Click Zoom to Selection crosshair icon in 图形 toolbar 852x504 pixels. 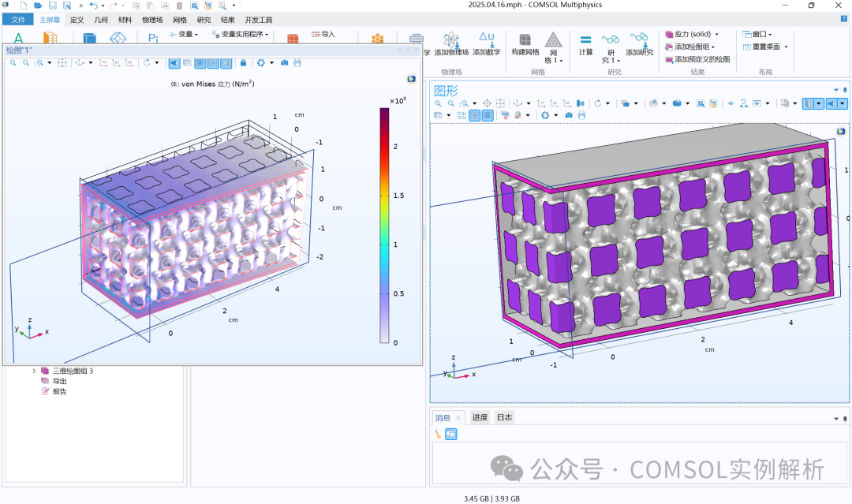(x=488, y=103)
